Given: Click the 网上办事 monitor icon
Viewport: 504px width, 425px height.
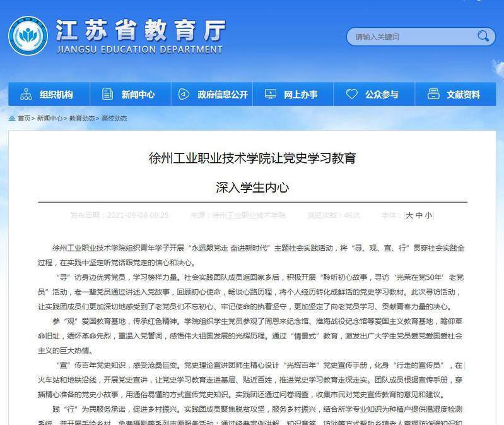Looking at the screenshot, I should coord(270,95).
